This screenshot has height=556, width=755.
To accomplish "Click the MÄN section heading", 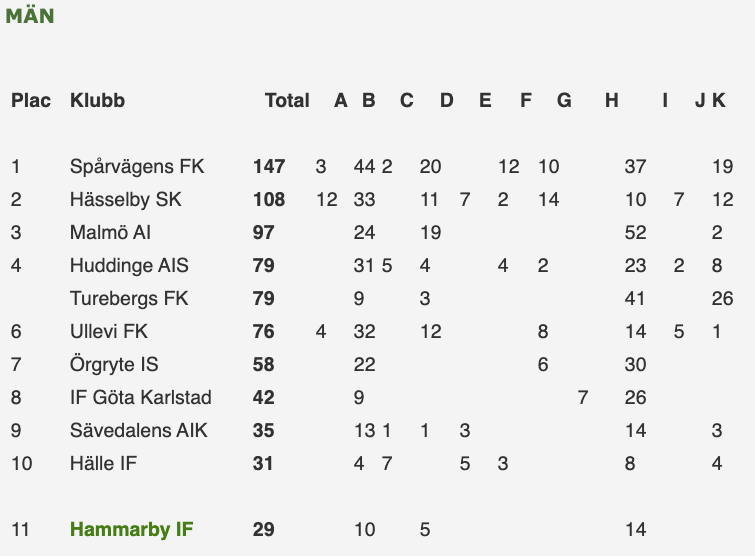I will (x=30, y=17).
